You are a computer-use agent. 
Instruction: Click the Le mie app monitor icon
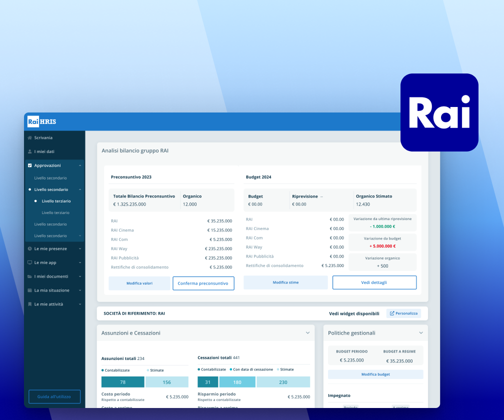pos(29,262)
